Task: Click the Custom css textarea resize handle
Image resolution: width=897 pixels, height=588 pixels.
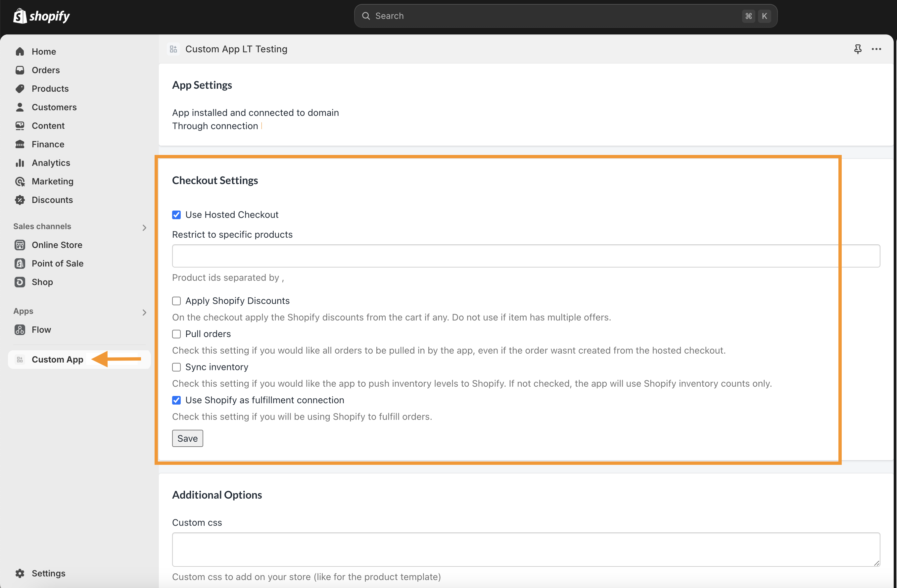Action: pyautogui.click(x=877, y=563)
